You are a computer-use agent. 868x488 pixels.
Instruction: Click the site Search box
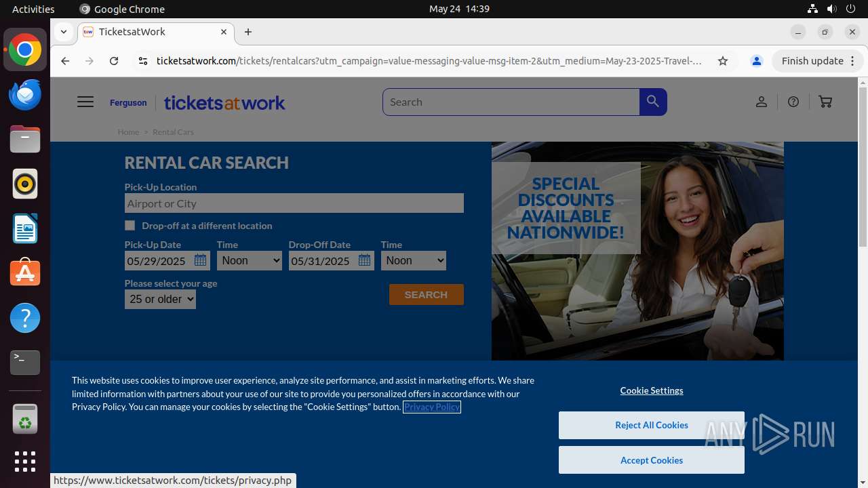[x=511, y=102]
